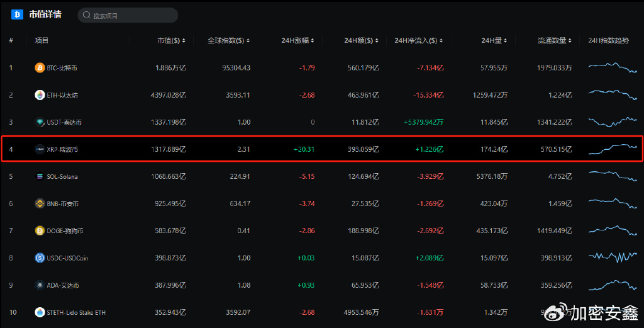Click BNB 24H trend sparkline
644x328 pixels.
tap(613, 203)
